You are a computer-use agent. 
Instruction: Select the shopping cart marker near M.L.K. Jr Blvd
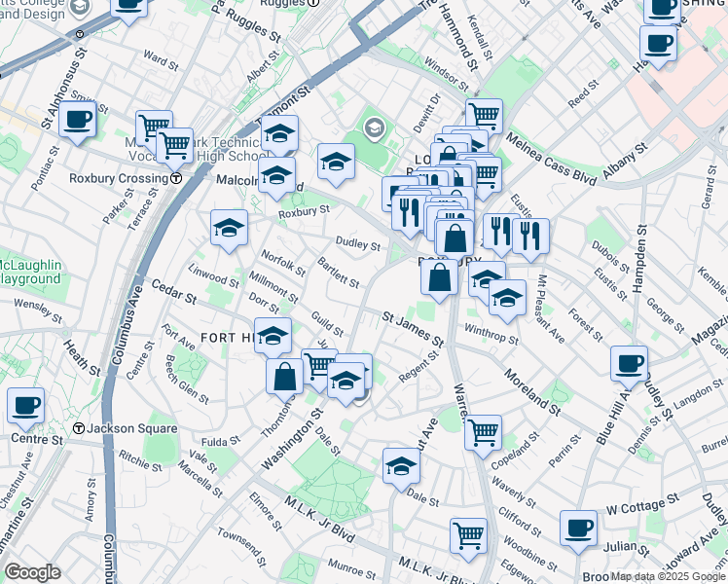[x=468, y=535]
